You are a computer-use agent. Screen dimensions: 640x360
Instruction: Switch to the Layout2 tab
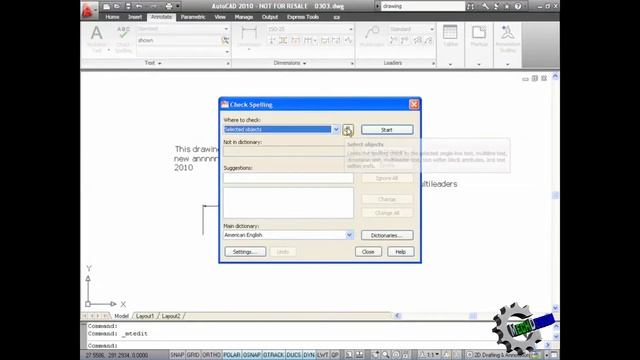click(171, 316)
